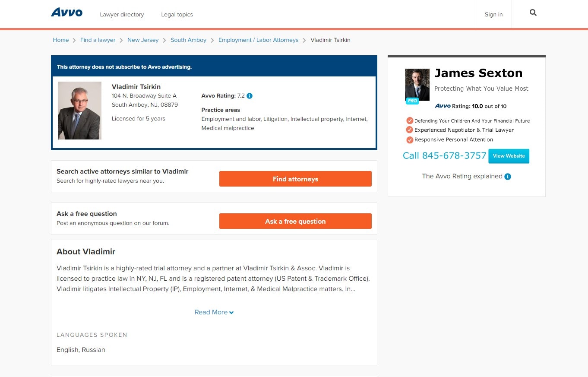The width and height of the screenshot is (588, 377).
Task: Open Employment / Labor Attorneys breadcrumb
Action: tap(258, 40)
